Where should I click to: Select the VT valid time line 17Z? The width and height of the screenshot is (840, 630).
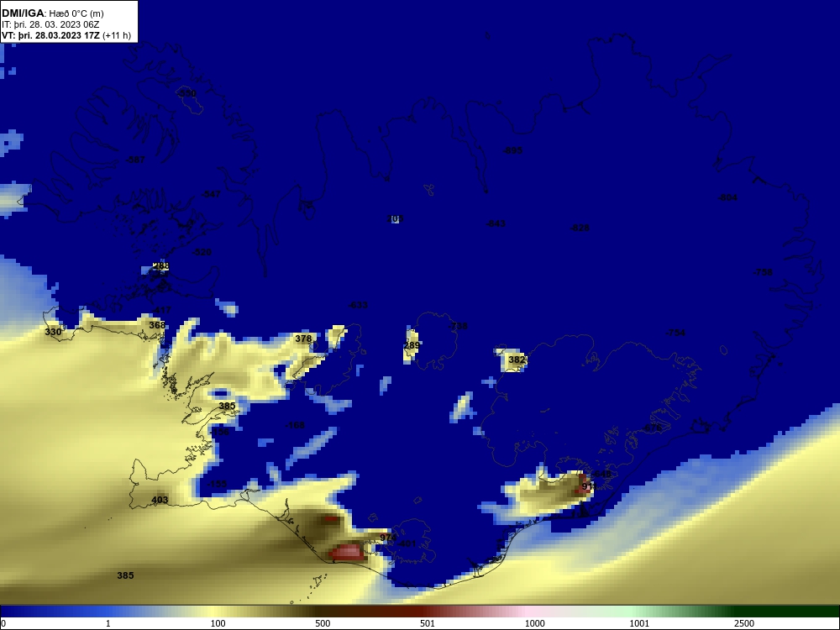(66, 36)
